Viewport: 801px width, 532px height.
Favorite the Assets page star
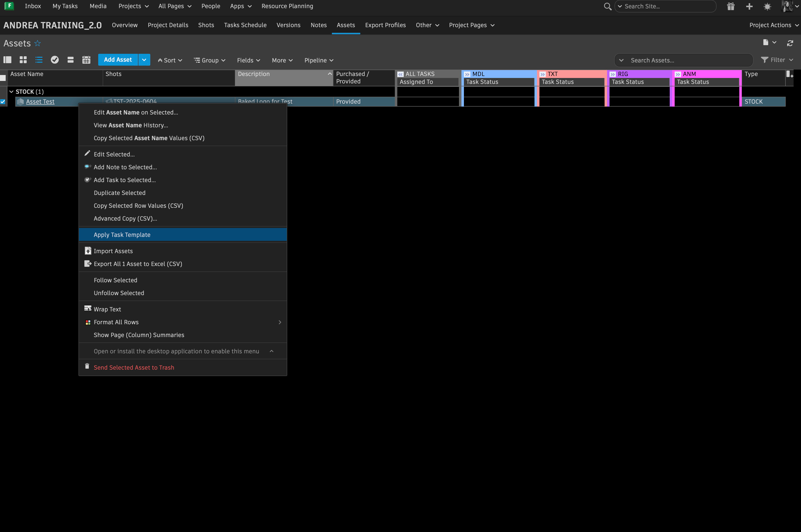click(x=38, y=43)
